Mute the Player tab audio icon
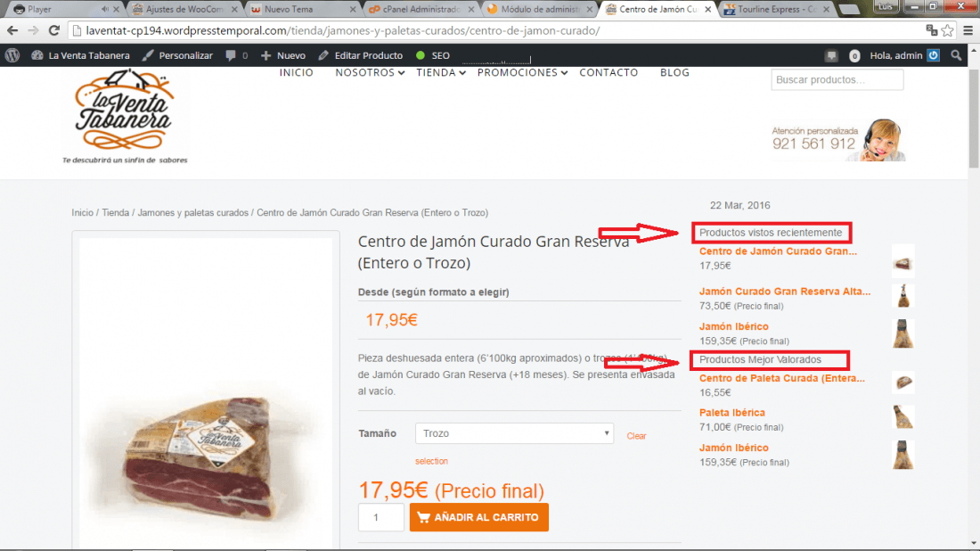Screen dimensions: 980x551 (104, 10)
